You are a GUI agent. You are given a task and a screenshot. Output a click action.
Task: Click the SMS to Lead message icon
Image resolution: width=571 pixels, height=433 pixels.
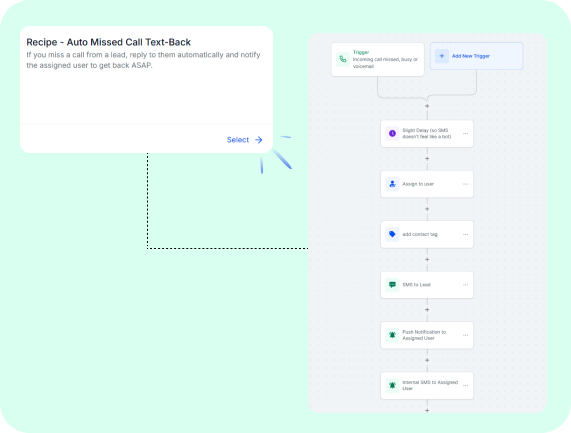tap(392, 285)
